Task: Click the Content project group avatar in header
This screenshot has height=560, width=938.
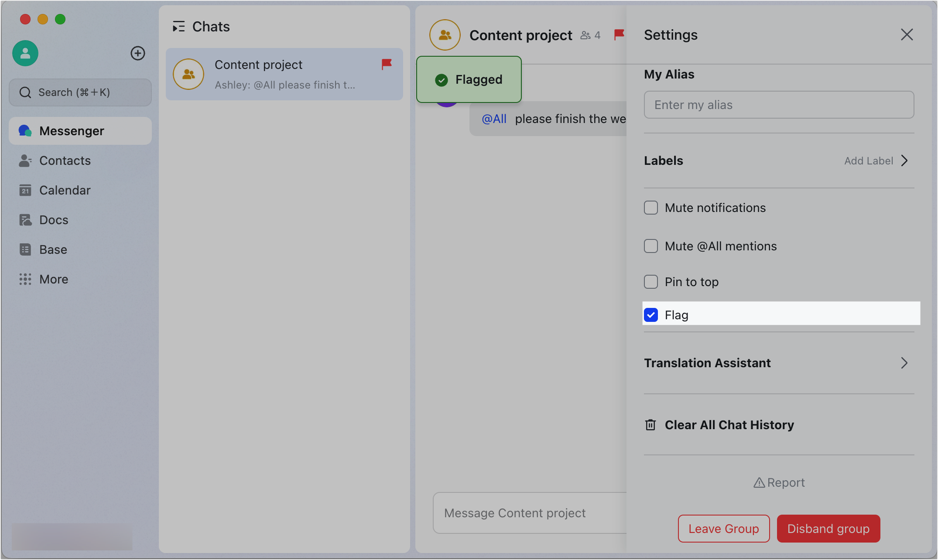Action: click(x=445, y=35)
